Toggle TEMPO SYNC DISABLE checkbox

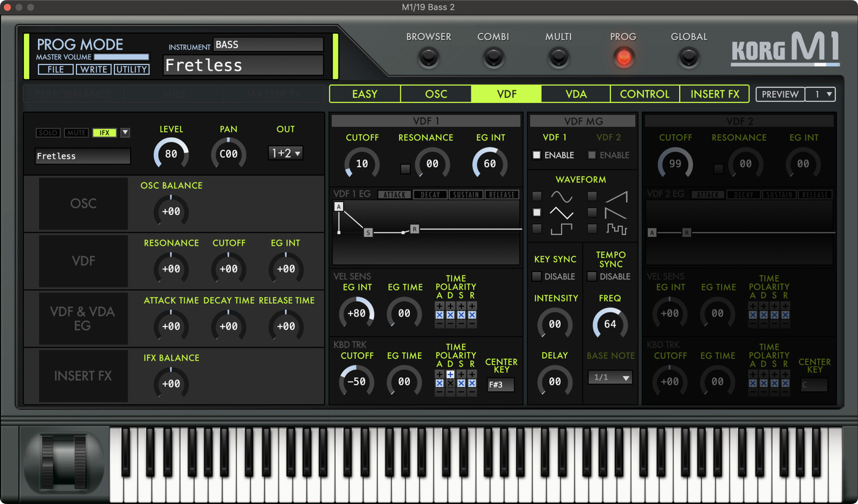[x=591, y=276]
